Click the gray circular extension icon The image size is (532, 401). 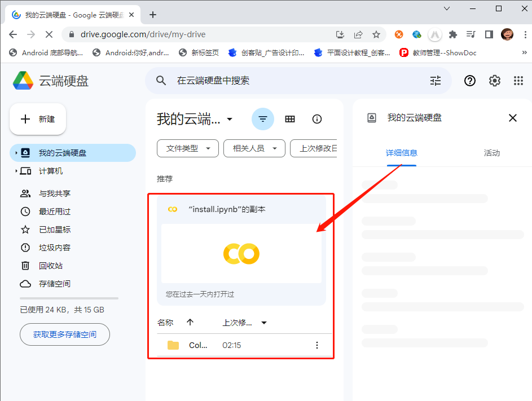click(434, 34)
